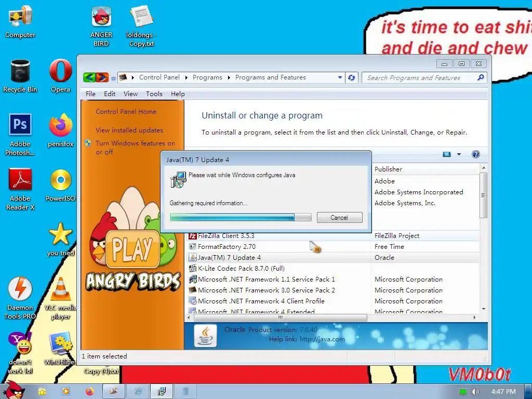This screenshot has width=532, height=399.
Task: Open the volume speaker tray icon
Action: click(x=475, y=392)
